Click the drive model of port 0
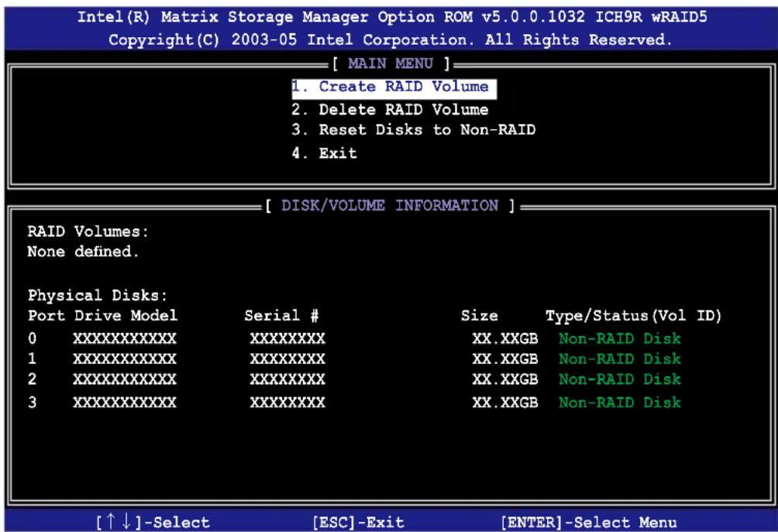This screenshot has width=778, height=532. [125, 338]
